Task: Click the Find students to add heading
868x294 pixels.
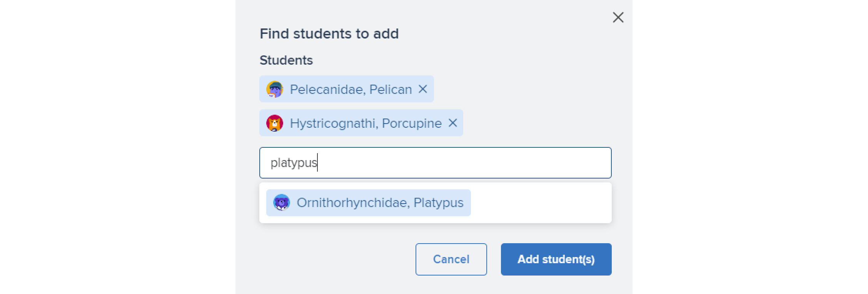Action: [x=329, y=34]
